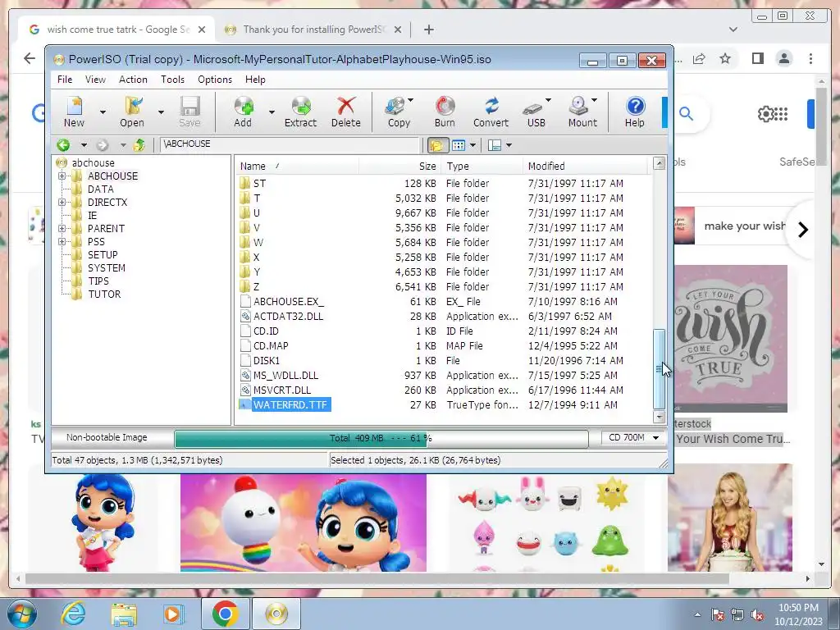Open the Windows Start button
840x630 pixels.
coord(21,614)
